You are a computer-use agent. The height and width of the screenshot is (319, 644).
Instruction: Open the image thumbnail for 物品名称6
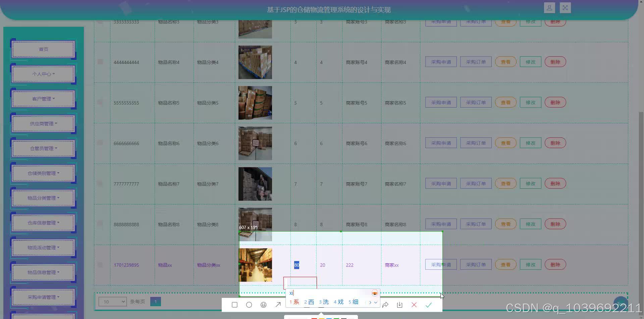(255, 143)
